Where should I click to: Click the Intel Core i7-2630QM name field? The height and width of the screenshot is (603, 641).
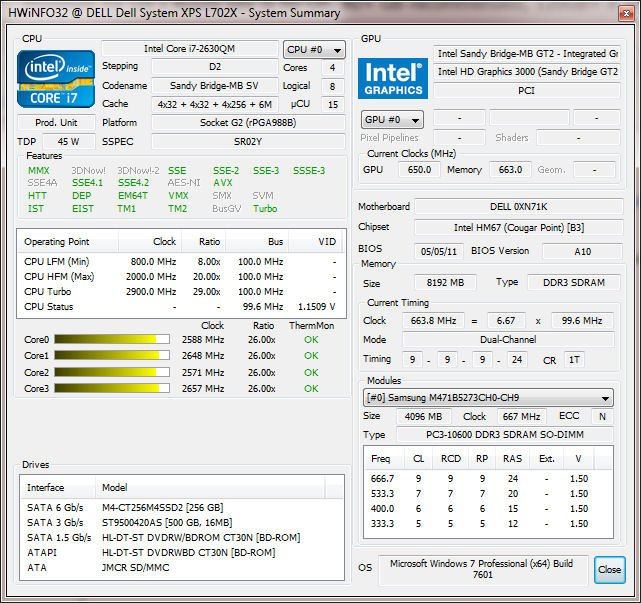coord(190,49)
